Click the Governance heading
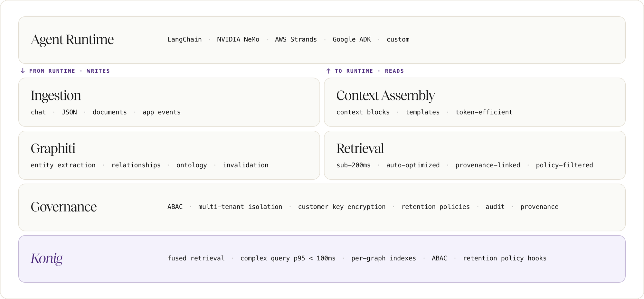 pos(64,207)
